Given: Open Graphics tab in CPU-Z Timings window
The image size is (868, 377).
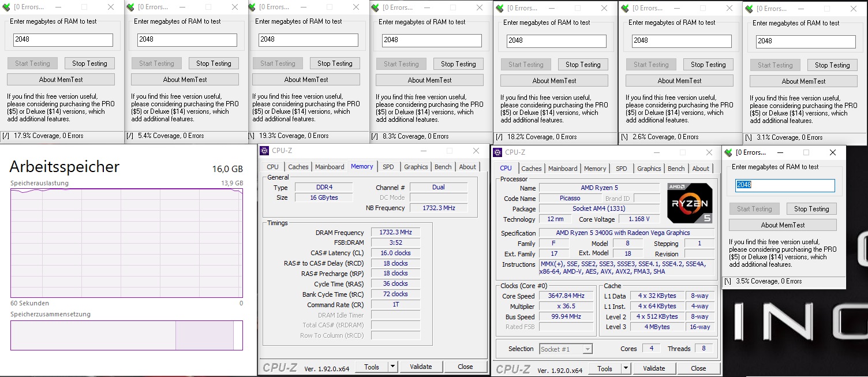Looking at the screenshot, I should click(x=416, y=167).
